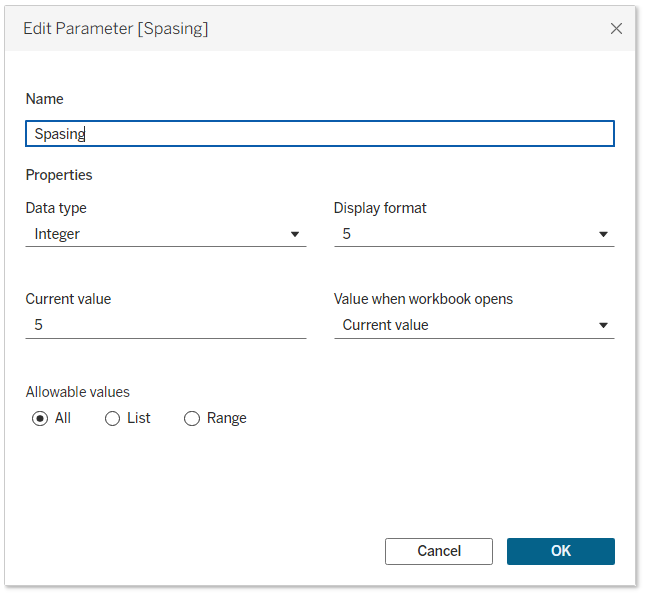
Task: Click the "Current value" option in workbook opens box
Action: (x=385, y=325)
